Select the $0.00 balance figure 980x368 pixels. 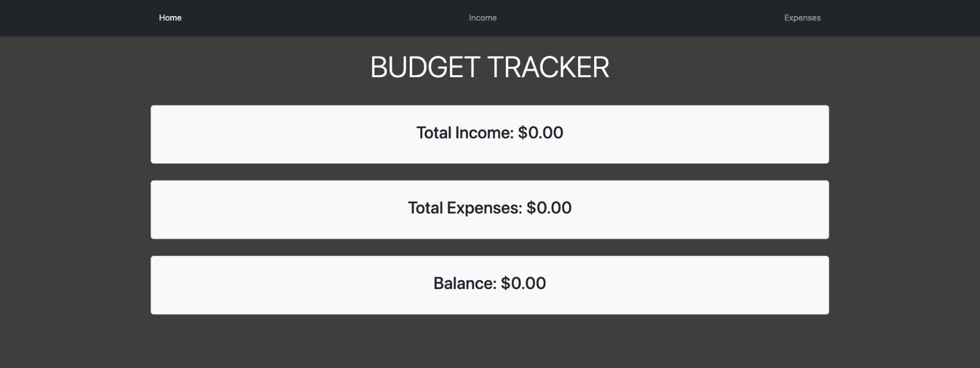(x=524, y=283)
